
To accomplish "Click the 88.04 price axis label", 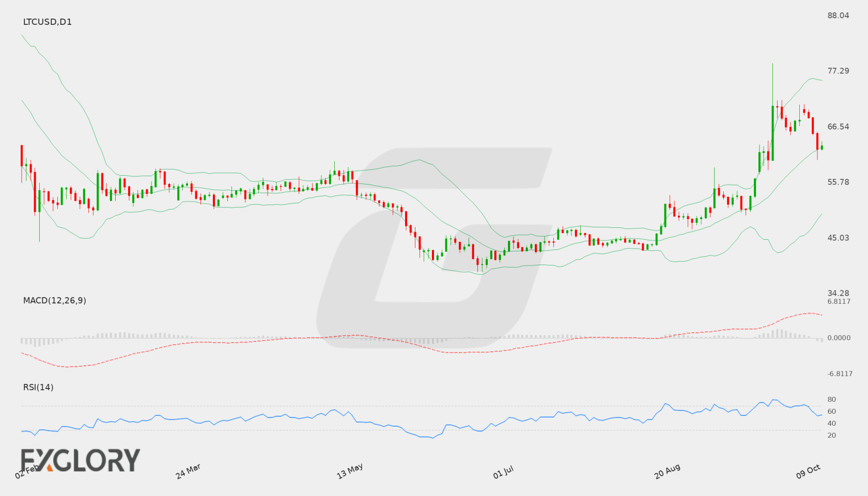I will [838, 16].
